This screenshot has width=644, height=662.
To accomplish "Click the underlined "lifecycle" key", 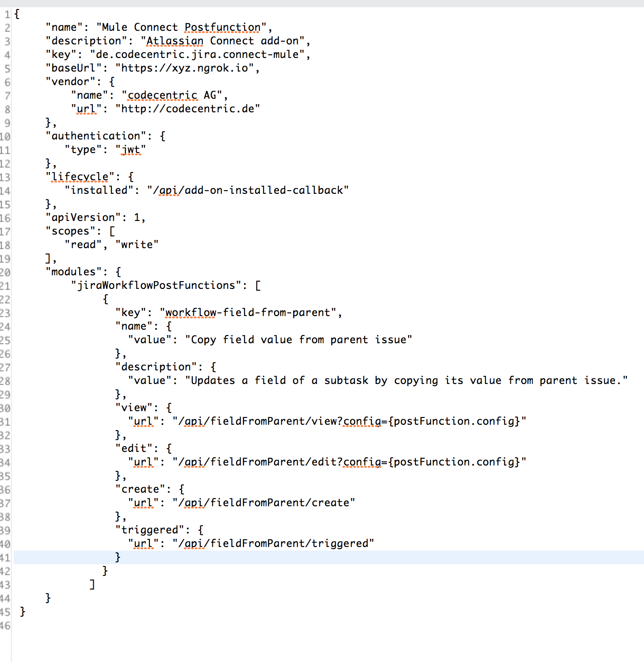I will (x=80, y=177).
